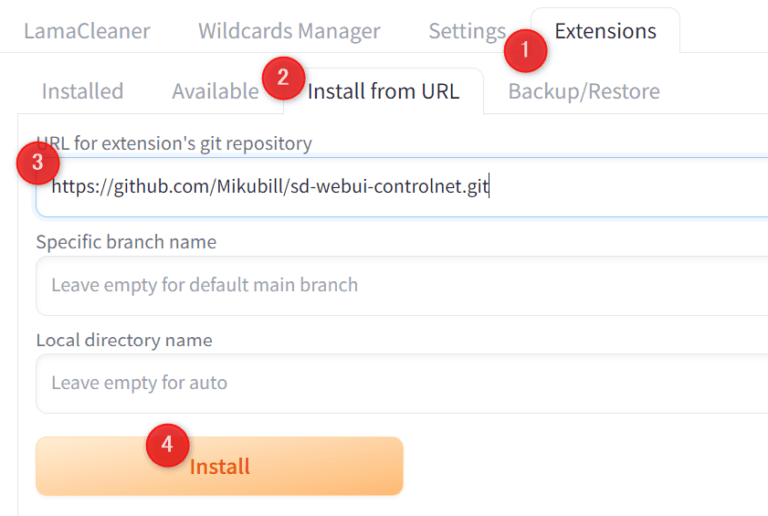Open the Extensions tab
The image size is (768, 516).
pyautogui.click(x=606, y=31)
